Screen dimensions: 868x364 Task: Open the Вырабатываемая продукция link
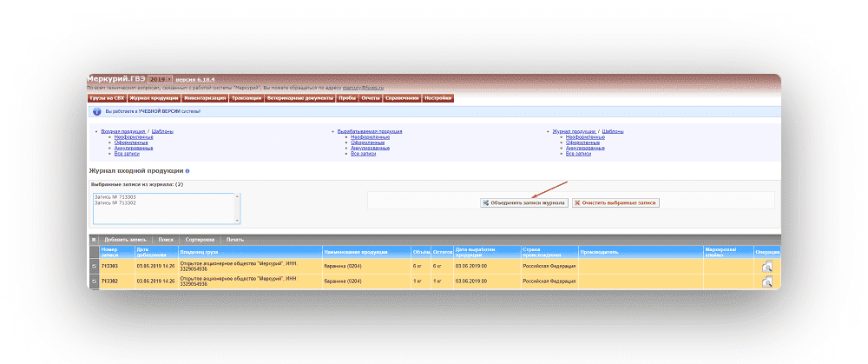pos(370,132)
